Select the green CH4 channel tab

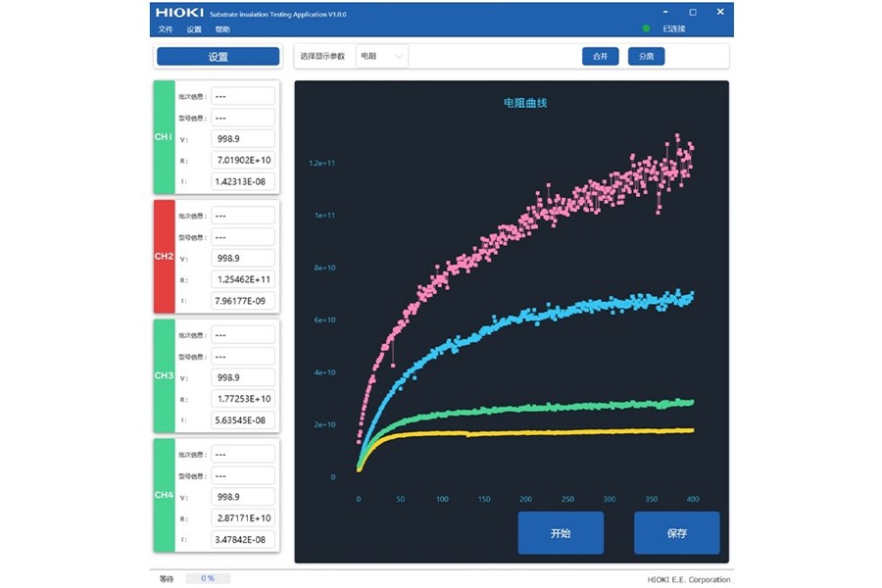[164, 495]
